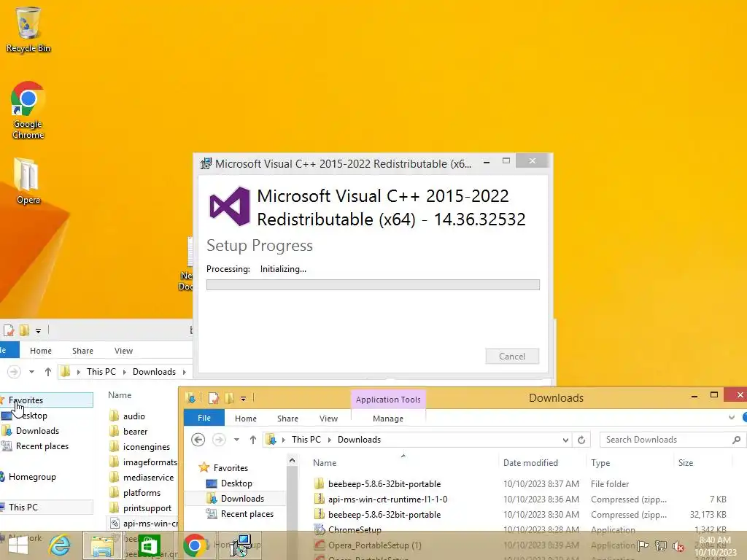Click navigation pane scroll-up arrow in Downloads
Image resolution: width=747 pixels, height=560 pixels.
(292, 461)
